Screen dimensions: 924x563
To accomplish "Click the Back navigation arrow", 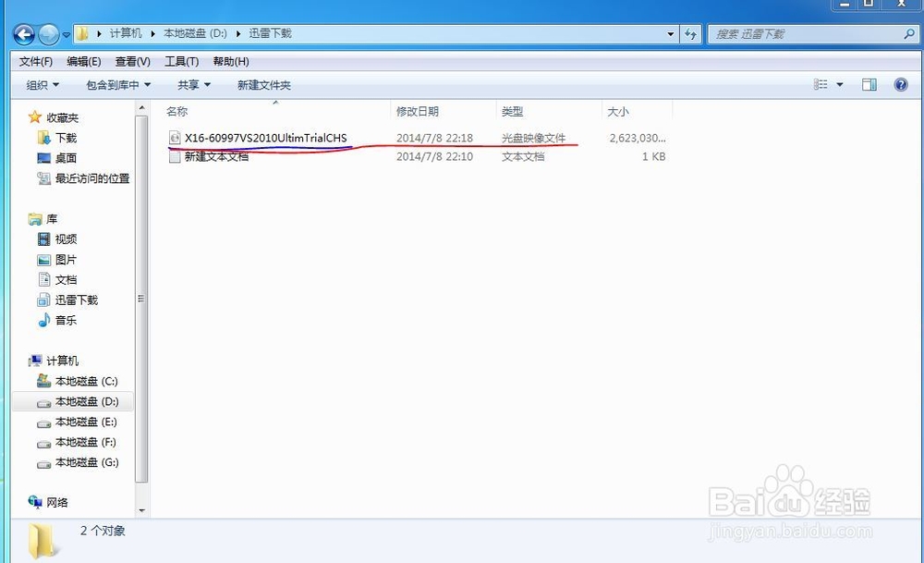I will pyautogui.click(x=24, y=35).
